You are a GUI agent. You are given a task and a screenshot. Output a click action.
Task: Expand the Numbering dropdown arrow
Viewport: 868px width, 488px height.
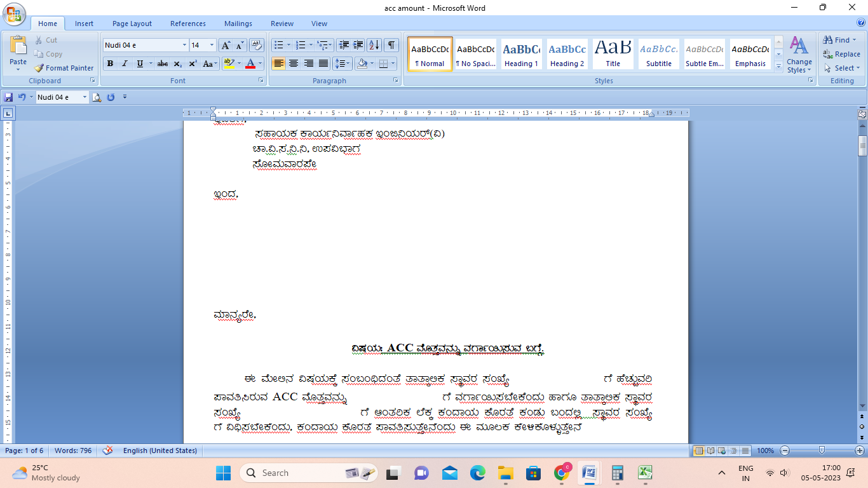[x=311, y=45]
